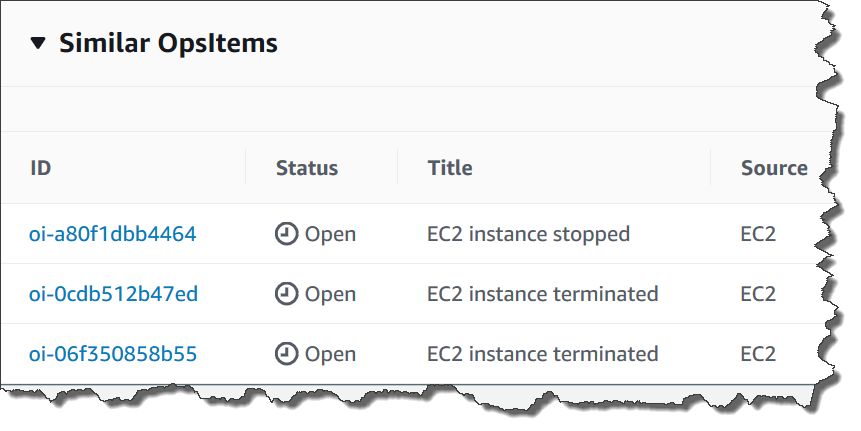Open OpsItem oi-06f350858b55 link
861x431 pixels.
coord(112,354)
